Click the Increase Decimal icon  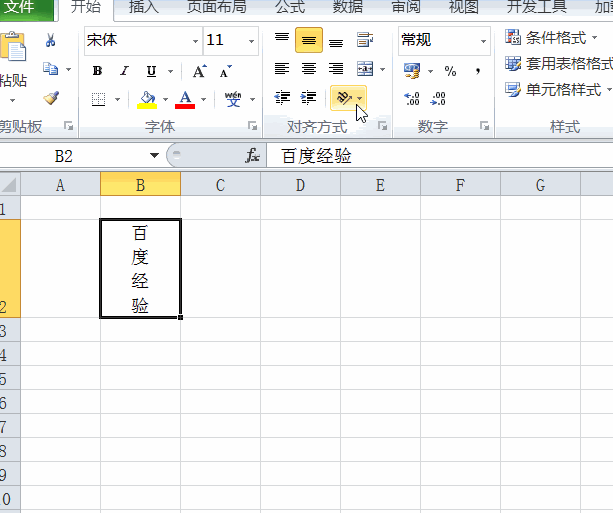click(x=412, y=99)
